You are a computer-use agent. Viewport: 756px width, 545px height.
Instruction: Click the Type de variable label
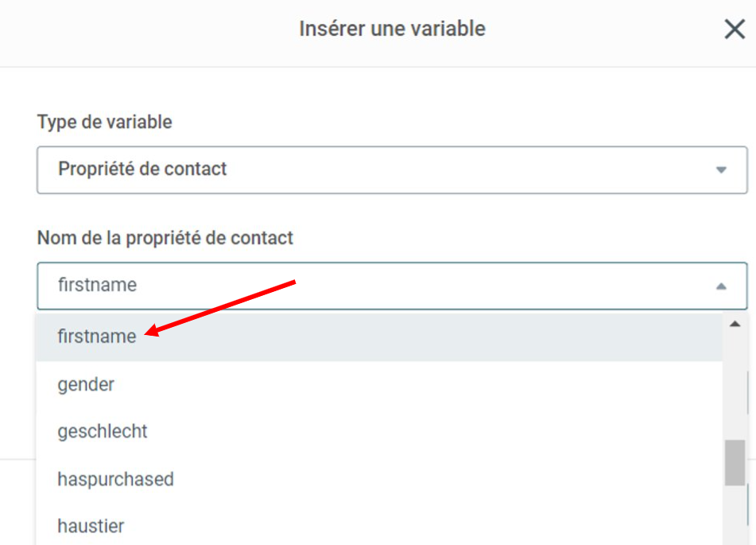105,123
